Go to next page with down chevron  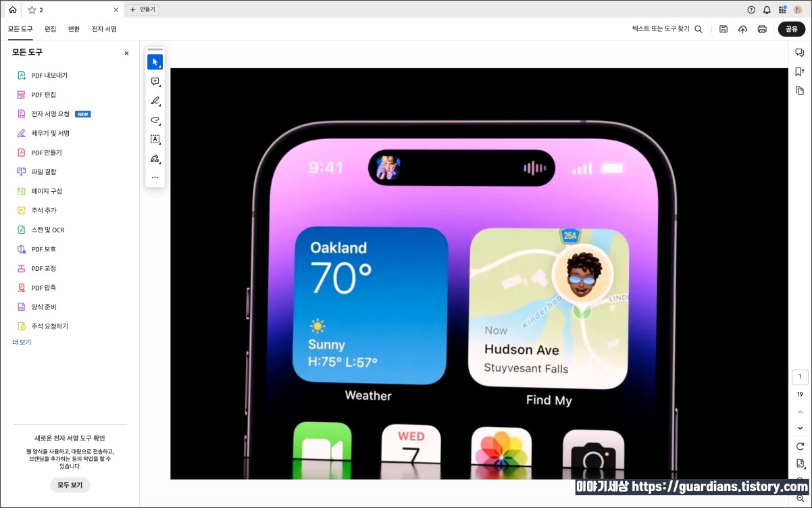800,428
